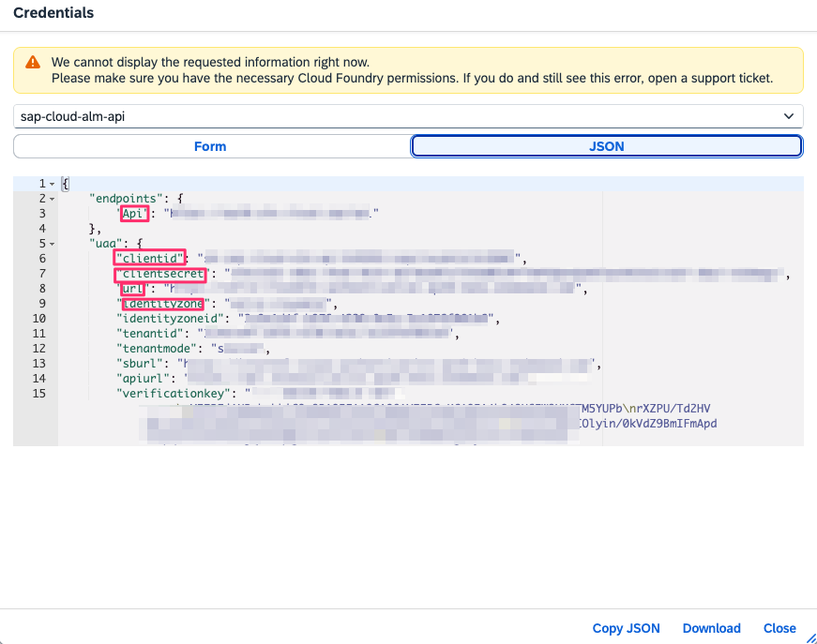817x644 pixels.
Task: Click the resize handle in the dialog corner
Action: point(809,637)
